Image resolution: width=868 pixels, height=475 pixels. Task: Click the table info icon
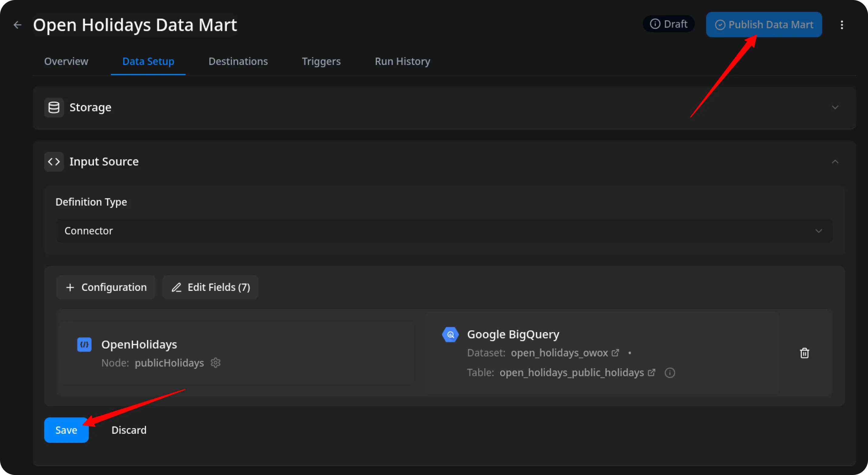[670, 373]
